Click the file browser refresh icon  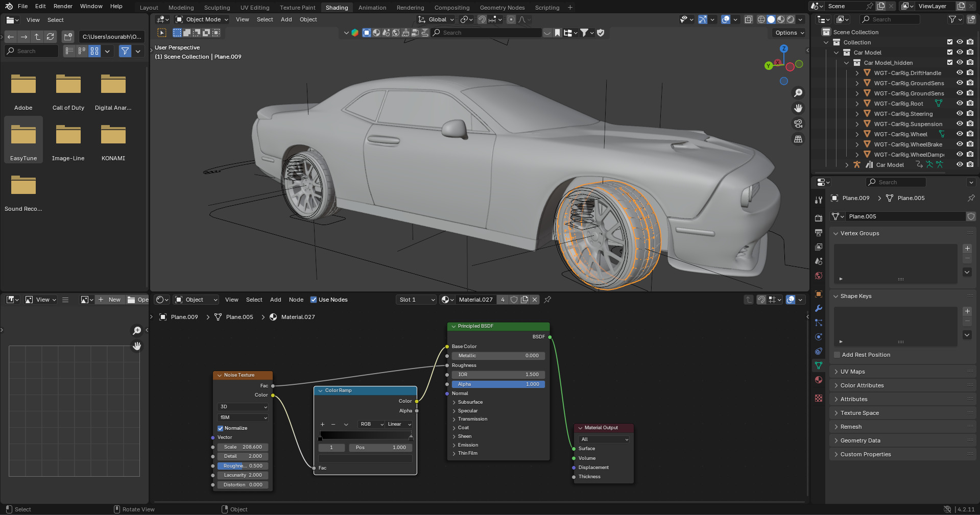point(50,37)
